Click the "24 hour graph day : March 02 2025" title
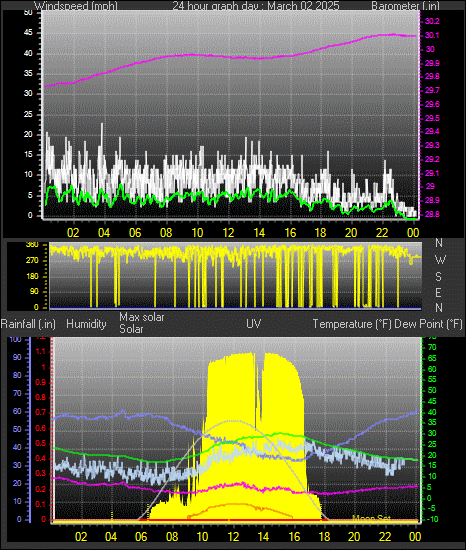 pyautogui.click(x=256, y=5)
